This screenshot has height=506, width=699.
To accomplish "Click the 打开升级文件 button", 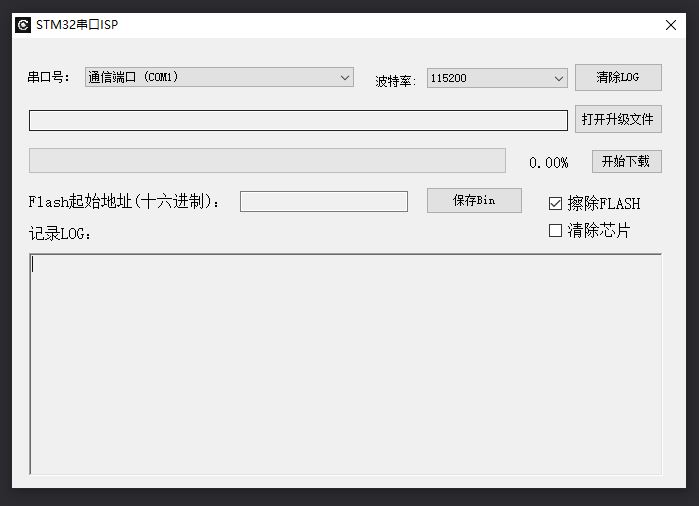I will pyautogui.click(x=618, y=119).
